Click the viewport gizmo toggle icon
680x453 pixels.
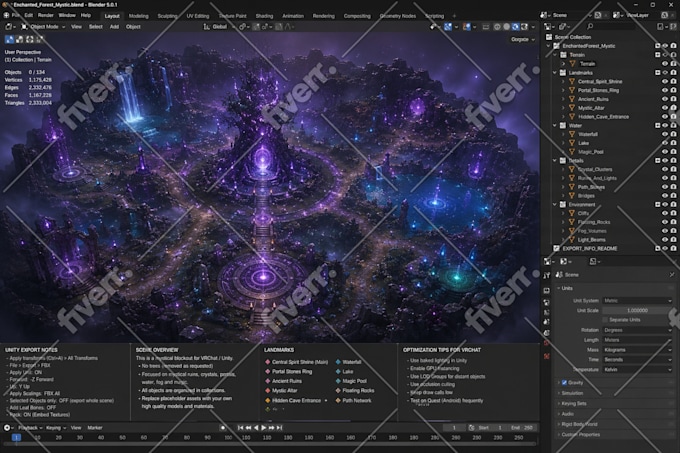448,27
